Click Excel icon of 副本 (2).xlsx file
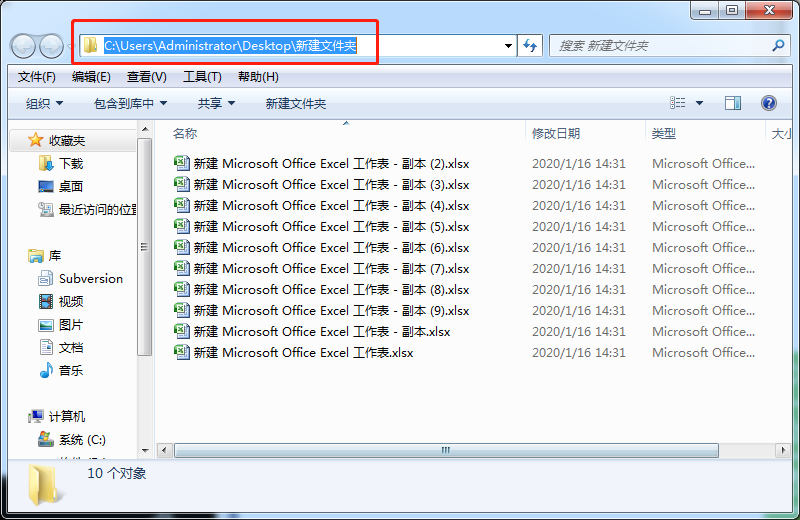Viewport: 800px width, 520px height. tap(182, 163)
